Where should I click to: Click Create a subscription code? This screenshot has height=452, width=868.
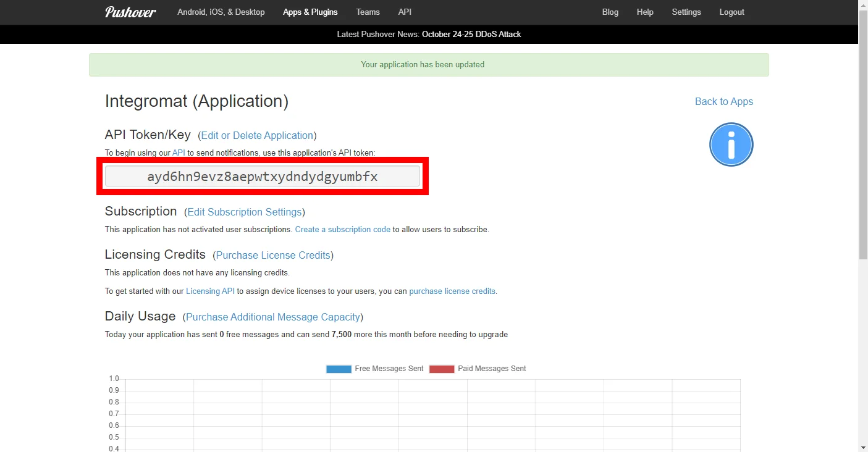point(343,229)
